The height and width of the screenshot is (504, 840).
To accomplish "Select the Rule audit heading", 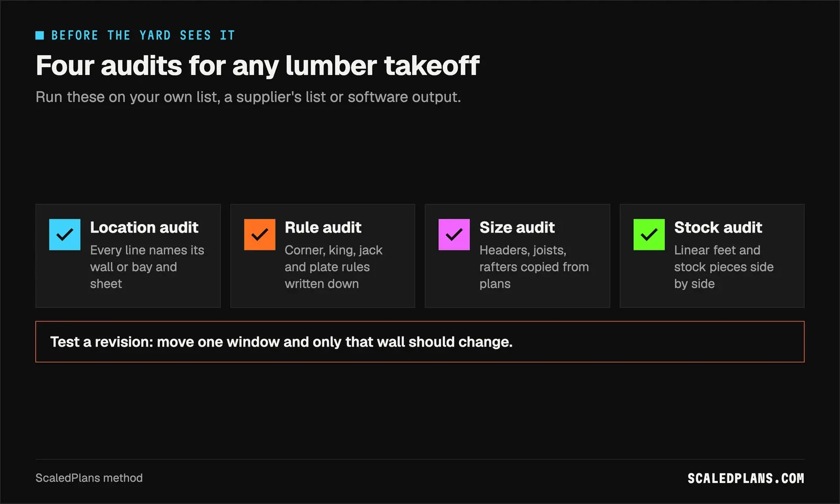I will (323, 227).
